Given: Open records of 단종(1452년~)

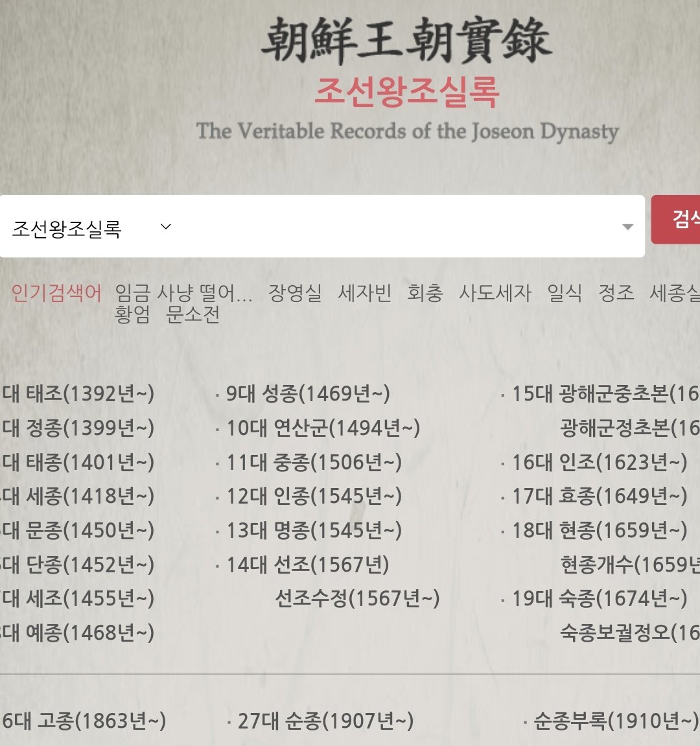Looking at the screenshot, I should [77, 565].
